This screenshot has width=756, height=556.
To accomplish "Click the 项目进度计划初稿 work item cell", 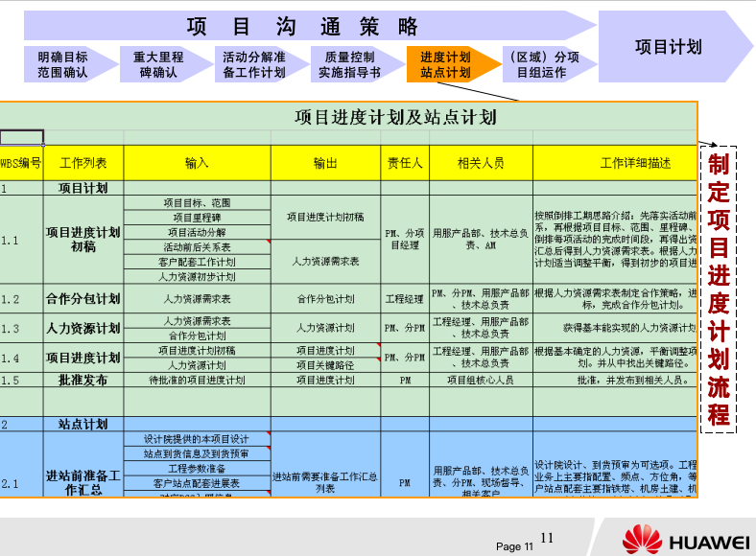I will coord(83,240).
